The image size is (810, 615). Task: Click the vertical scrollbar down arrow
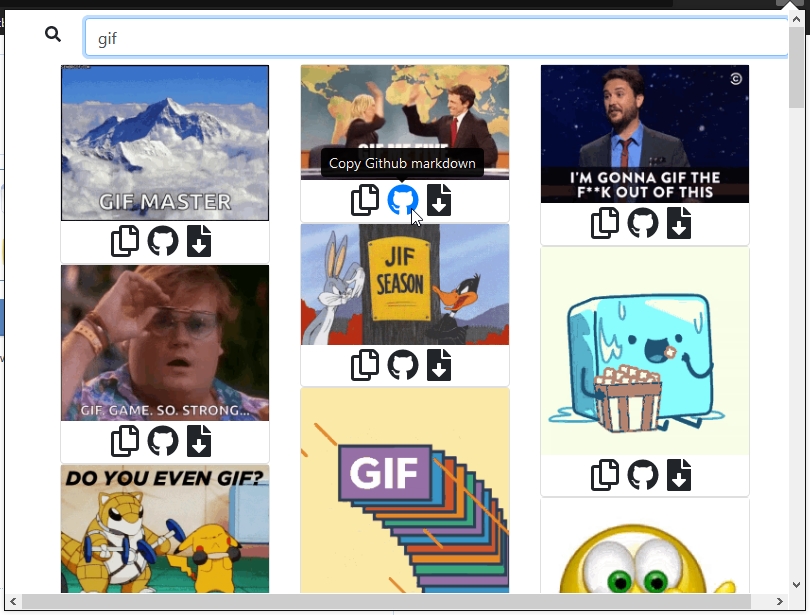pos(796,585)
